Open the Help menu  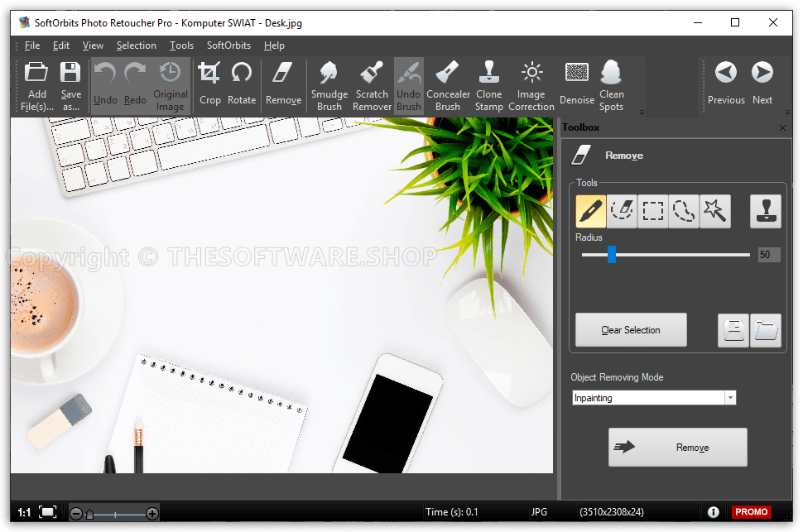[x=274, y=46]
